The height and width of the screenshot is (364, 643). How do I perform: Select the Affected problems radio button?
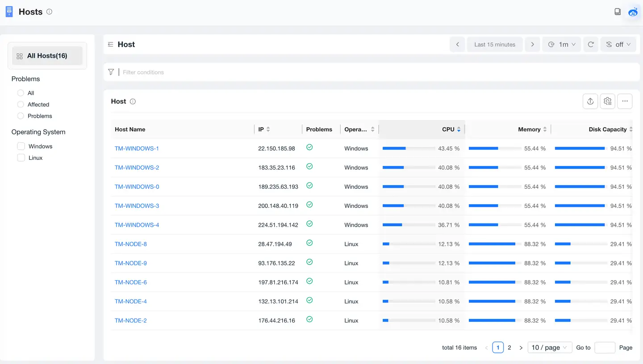(x=21, y=104)
